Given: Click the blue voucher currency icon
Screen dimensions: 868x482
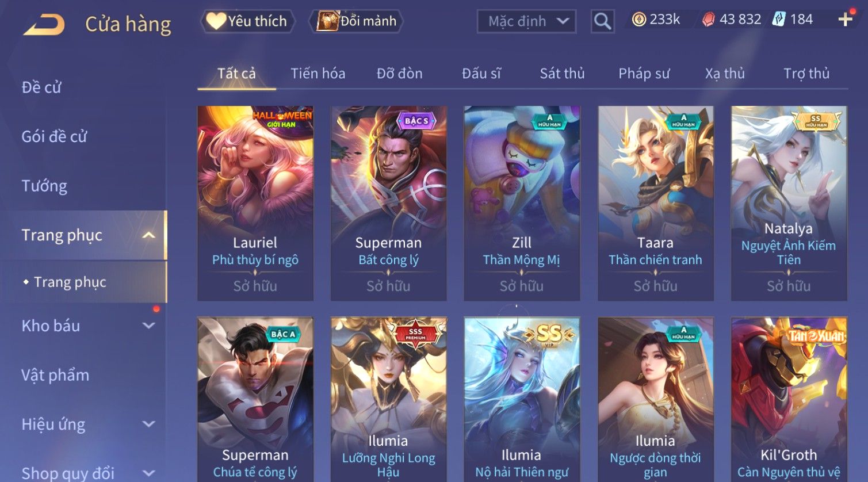Looking at the screenshot, I should tap(779, 20).
